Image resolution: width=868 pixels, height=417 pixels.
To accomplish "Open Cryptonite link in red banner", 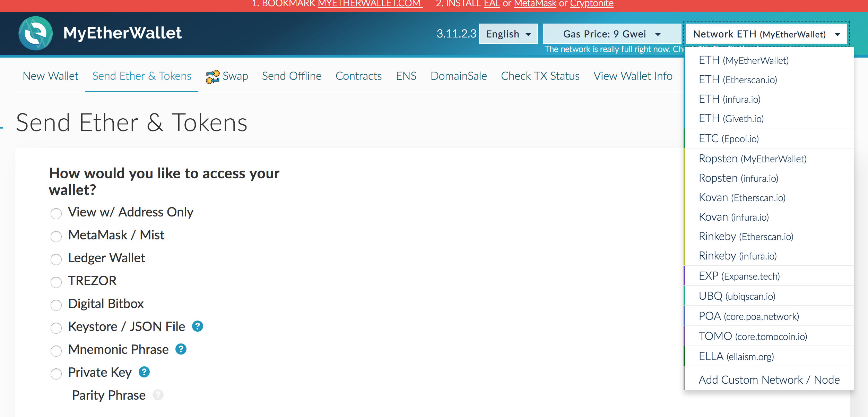I will [x=592, y=4].
